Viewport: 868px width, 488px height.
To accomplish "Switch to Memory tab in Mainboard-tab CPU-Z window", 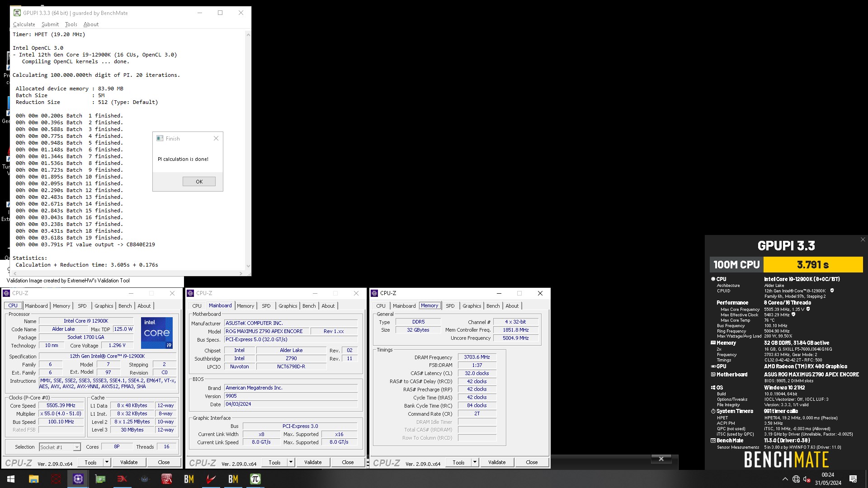I will point(245,306).
